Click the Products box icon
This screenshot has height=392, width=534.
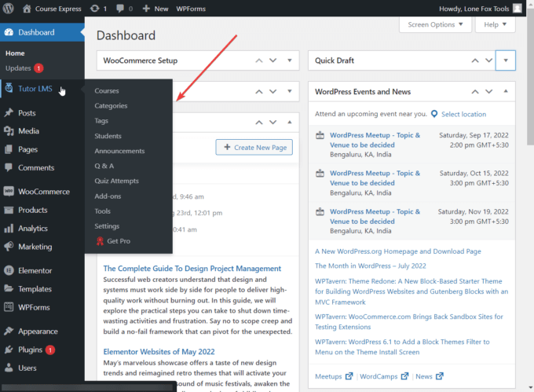coord(9,210)
